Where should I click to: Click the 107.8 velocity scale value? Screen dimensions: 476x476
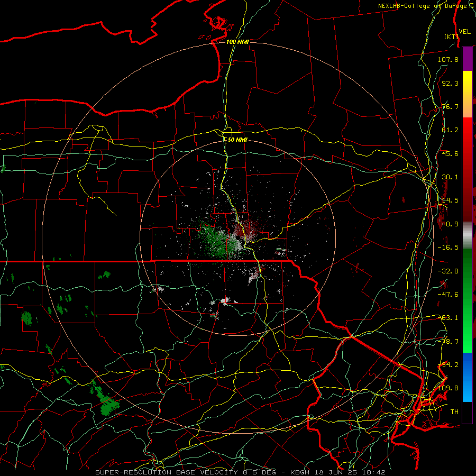click(x=448, y=59)
